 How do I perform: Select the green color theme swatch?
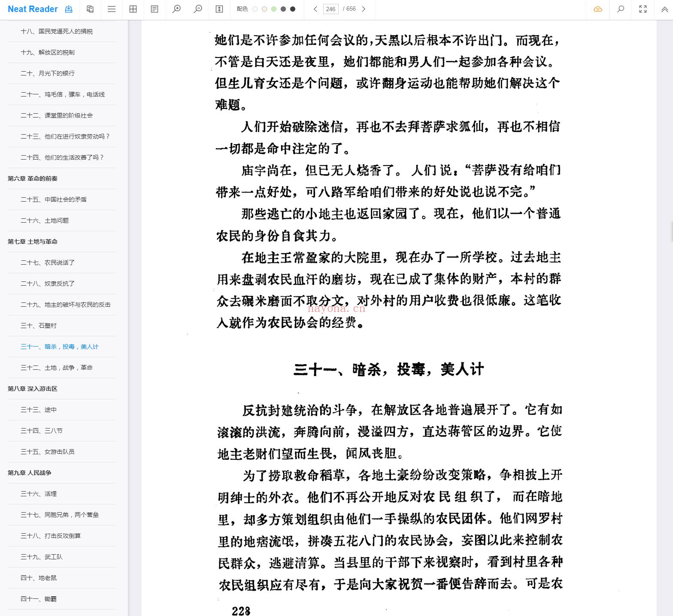tap(274, 9)
